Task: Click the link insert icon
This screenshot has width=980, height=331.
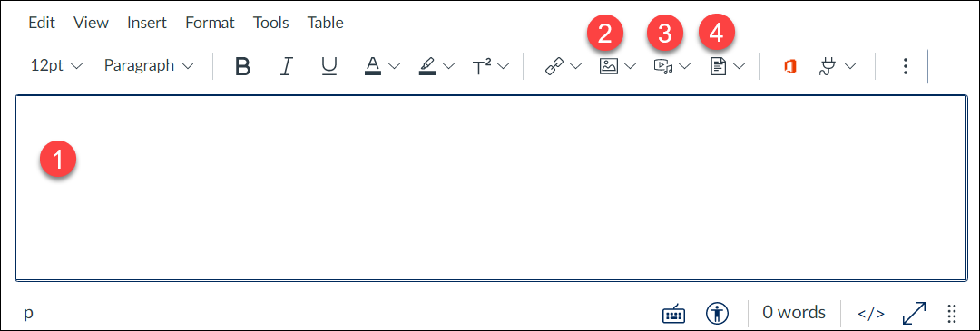Action: click(554, 66)
